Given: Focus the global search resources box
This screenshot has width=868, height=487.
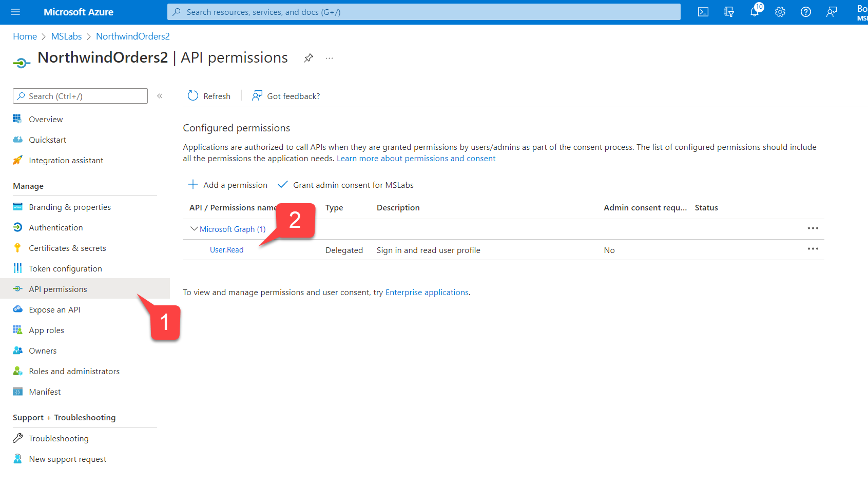Looking at the screenshot, I should (x=424, y=12).
